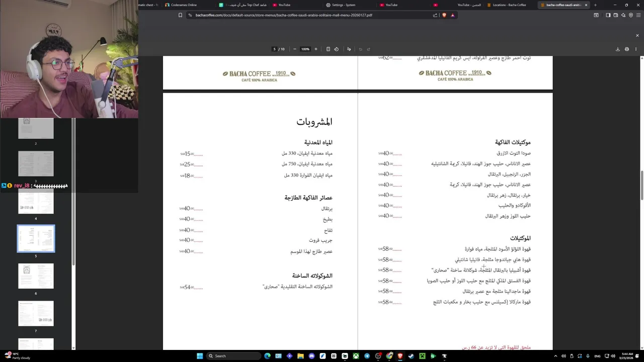Viewport: 644px width, 362px height.
Task: Click the المياه المعدنية section heading
Action: point(318,143)
